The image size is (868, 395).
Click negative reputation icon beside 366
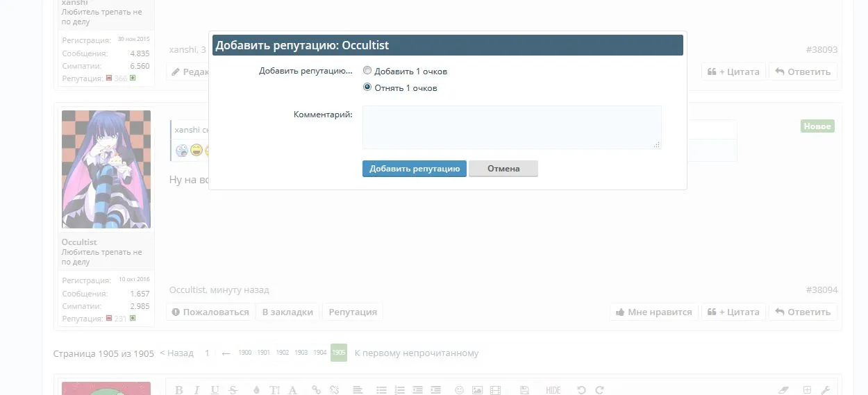click(x=109, y=78)
